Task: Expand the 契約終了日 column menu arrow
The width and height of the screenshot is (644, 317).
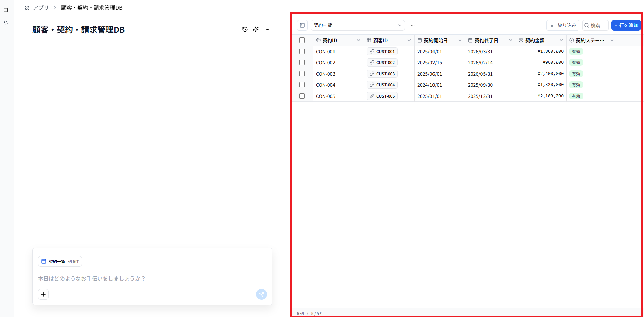Action: pos(511,40)
